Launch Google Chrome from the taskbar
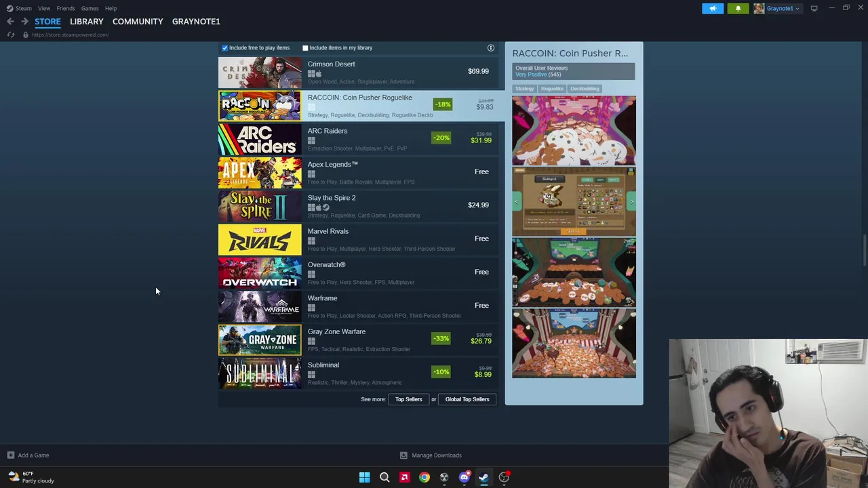868x488 pixels. (424, 477)
